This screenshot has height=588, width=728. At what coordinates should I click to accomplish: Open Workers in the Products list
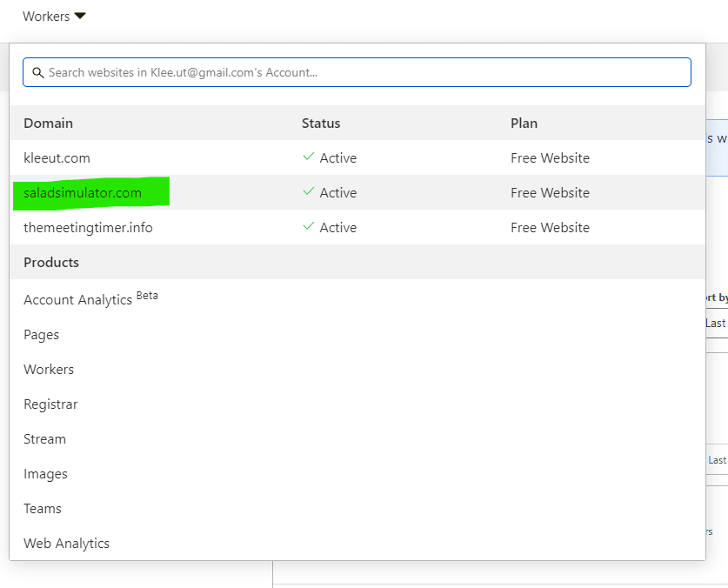[49, 370]
